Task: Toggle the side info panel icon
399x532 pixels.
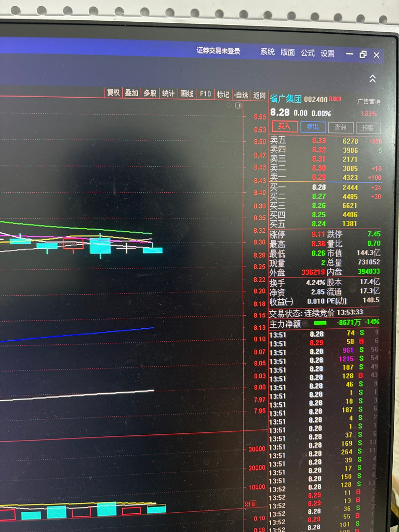Action: pos(238,105)
